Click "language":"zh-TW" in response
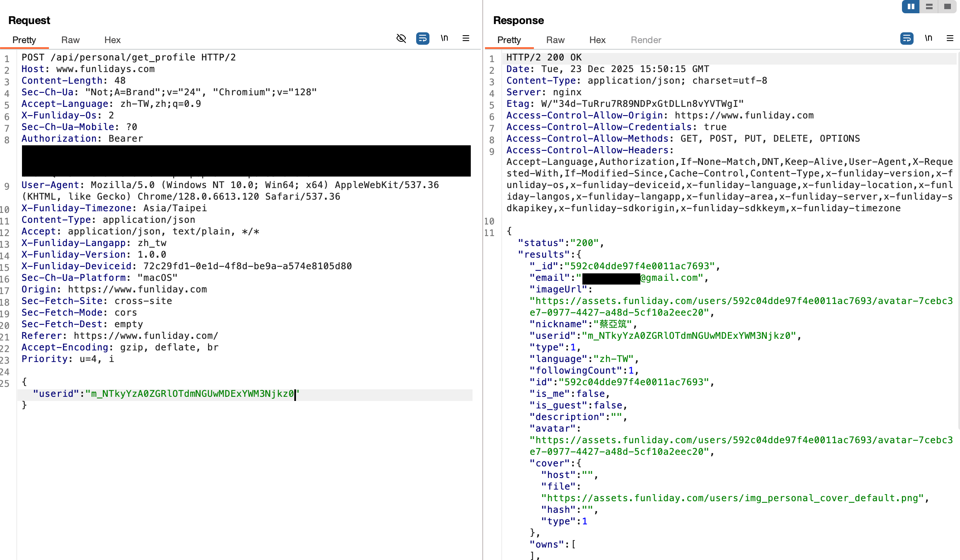Screen dimensions: 960x560 point(584,359)
